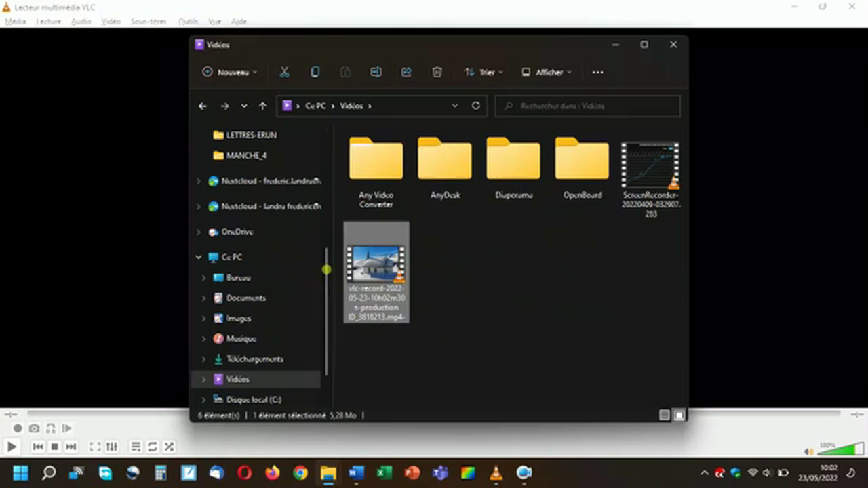Toggle VLC shuffle (random) mode
Viewport: 868px width, 488px height.
click(169, 447)
